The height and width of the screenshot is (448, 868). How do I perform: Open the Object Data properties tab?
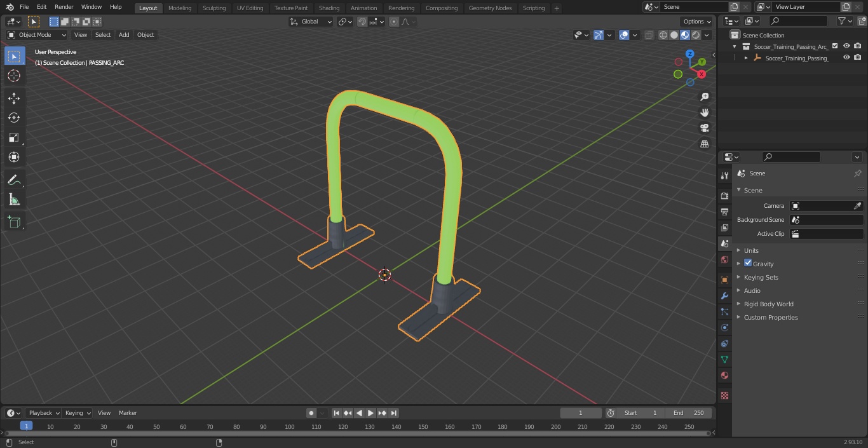(x=724, y=359)
